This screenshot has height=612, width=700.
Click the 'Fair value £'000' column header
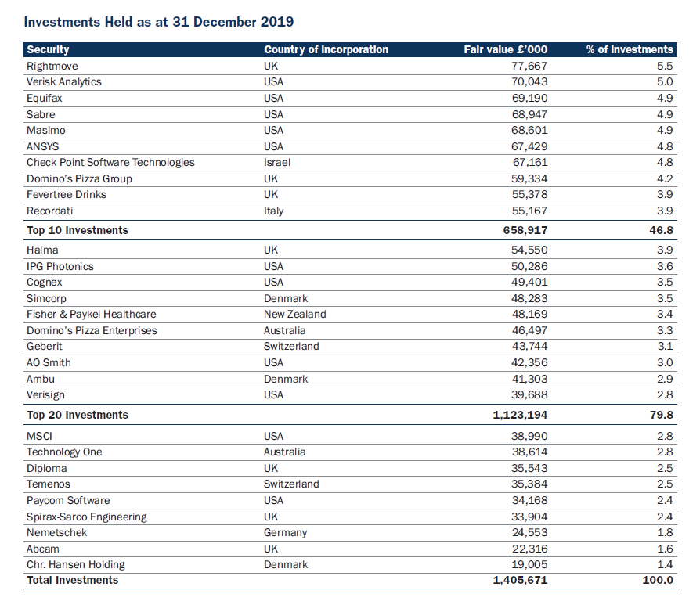(x=505, y=49)
